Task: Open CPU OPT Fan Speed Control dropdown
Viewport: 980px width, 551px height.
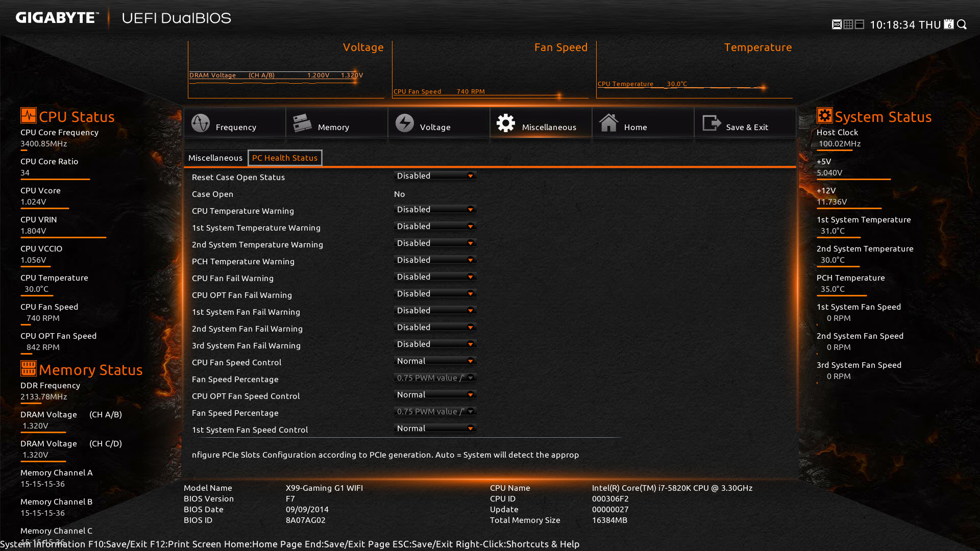Action: click(435, 395)
